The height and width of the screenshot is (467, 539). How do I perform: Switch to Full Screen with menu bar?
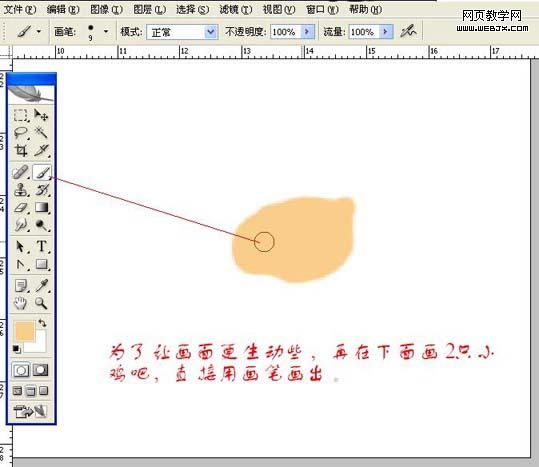(x=31, y=391)
